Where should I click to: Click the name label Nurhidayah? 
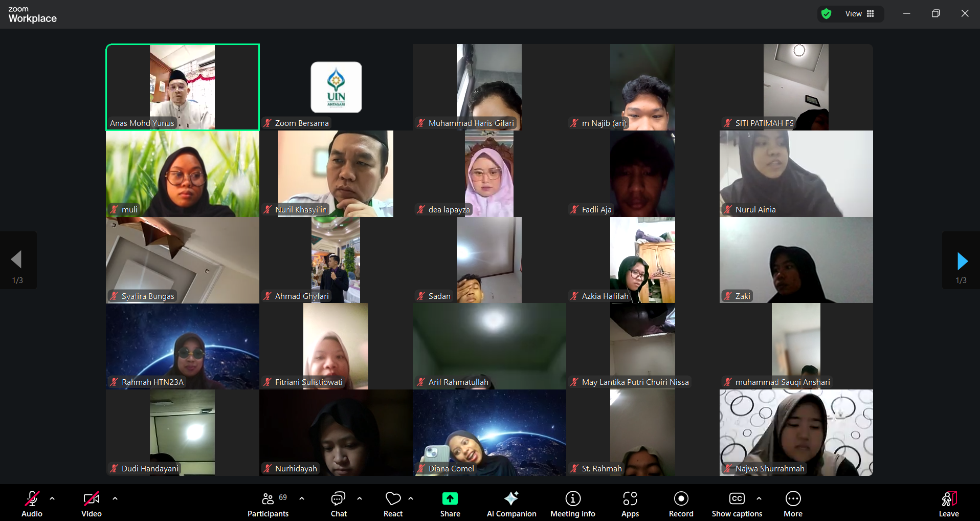coord(296,468)
